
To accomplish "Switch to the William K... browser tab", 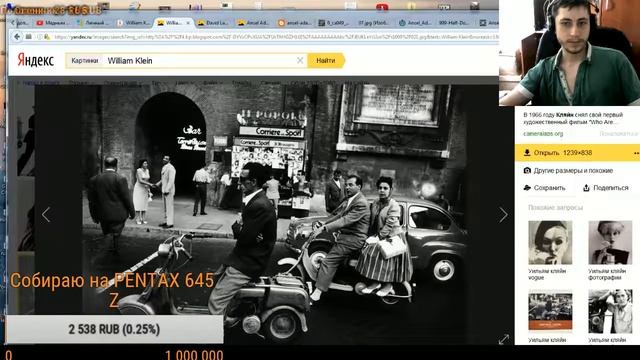I will pyautogui.click(x=133, y=23).
